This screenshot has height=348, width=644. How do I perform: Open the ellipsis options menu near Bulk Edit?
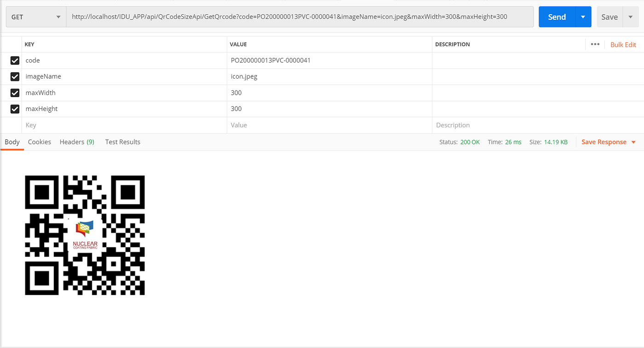595,44
